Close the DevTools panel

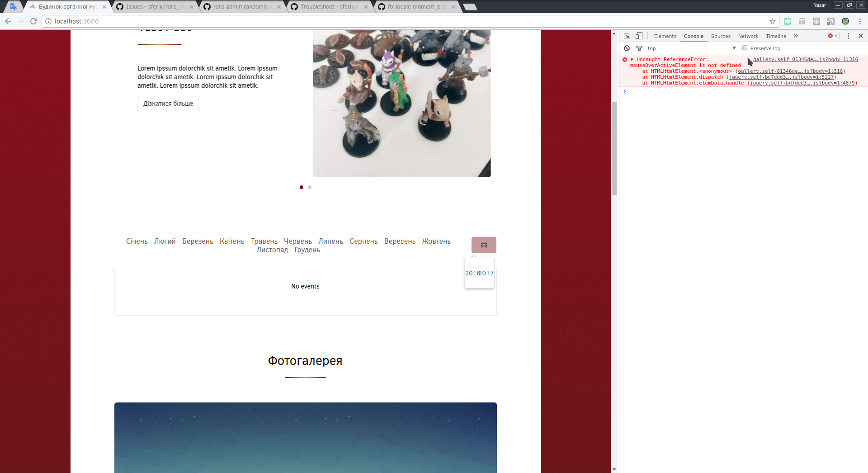click(861, 36)
